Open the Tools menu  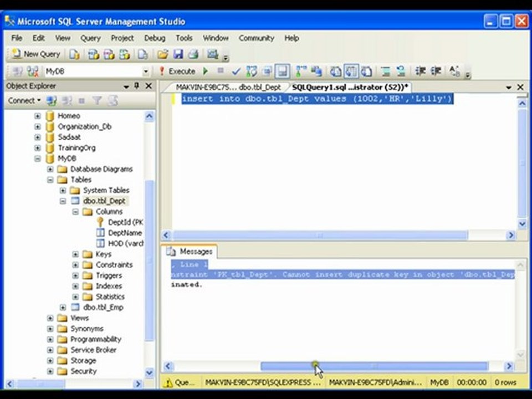coord(184,38)
